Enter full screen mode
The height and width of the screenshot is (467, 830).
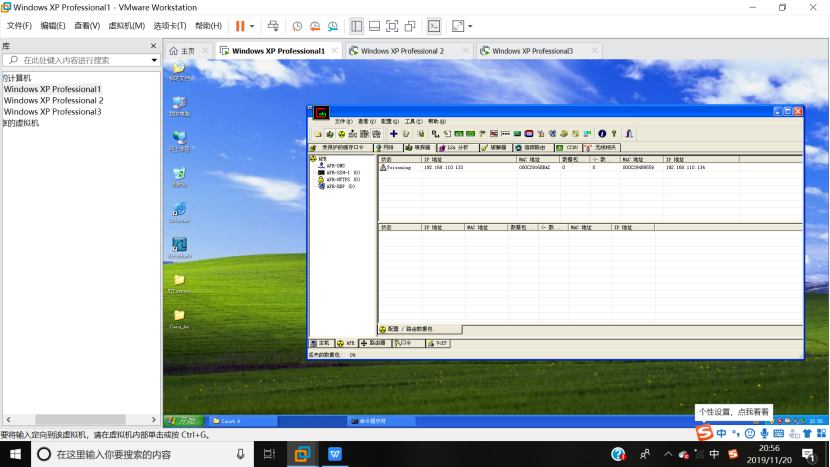392,26
